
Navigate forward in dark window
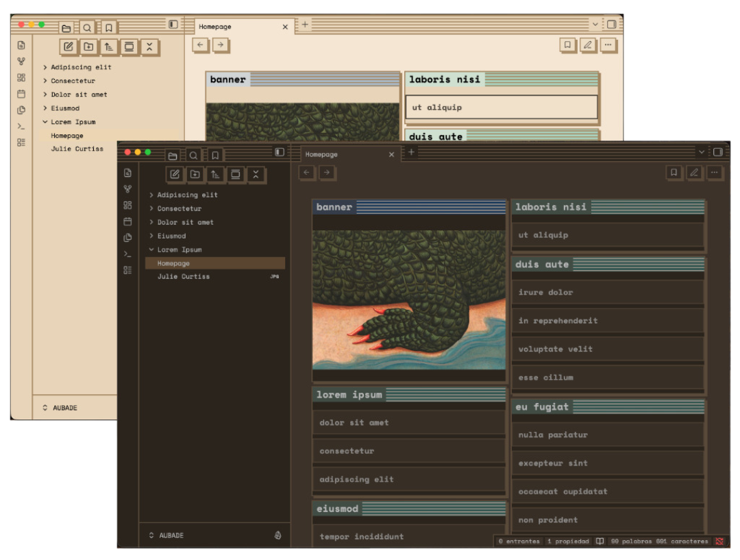pyautogui.click(x=327, y=172)
